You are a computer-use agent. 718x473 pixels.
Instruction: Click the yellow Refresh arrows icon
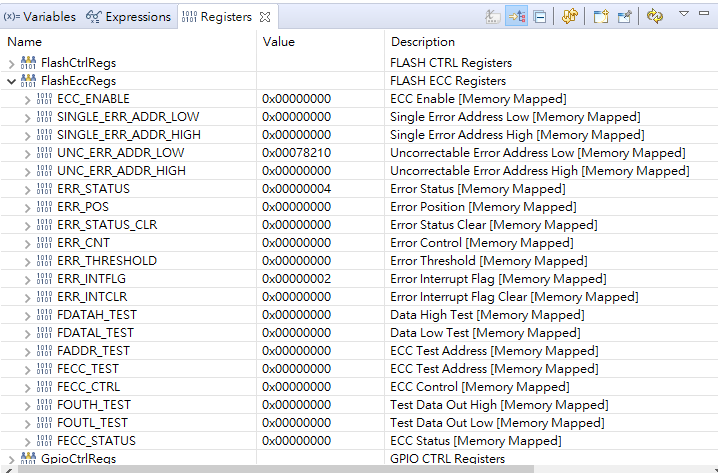tap(569, 17)
